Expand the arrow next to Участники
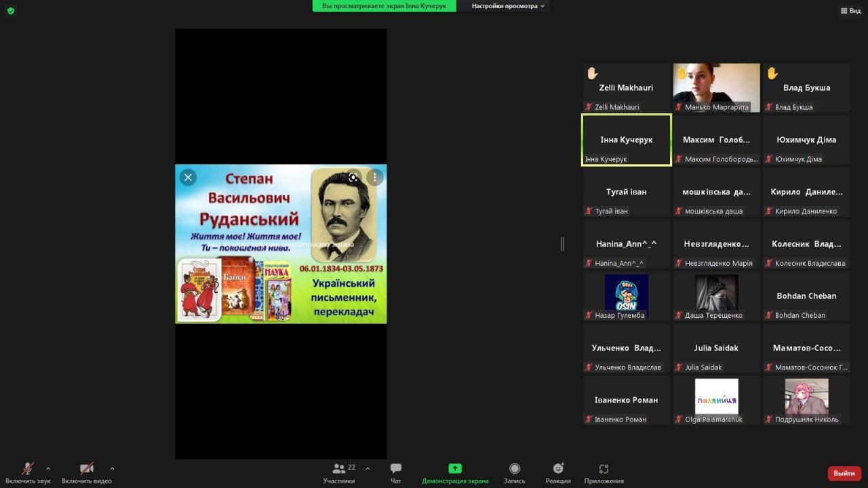Viewport: 868px width, 488px height. tap(368, 468)
